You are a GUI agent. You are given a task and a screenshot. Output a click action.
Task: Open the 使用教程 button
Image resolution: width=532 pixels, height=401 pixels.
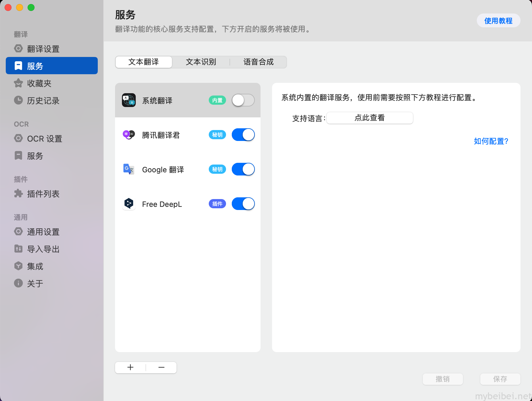click(x=498, y=21)
